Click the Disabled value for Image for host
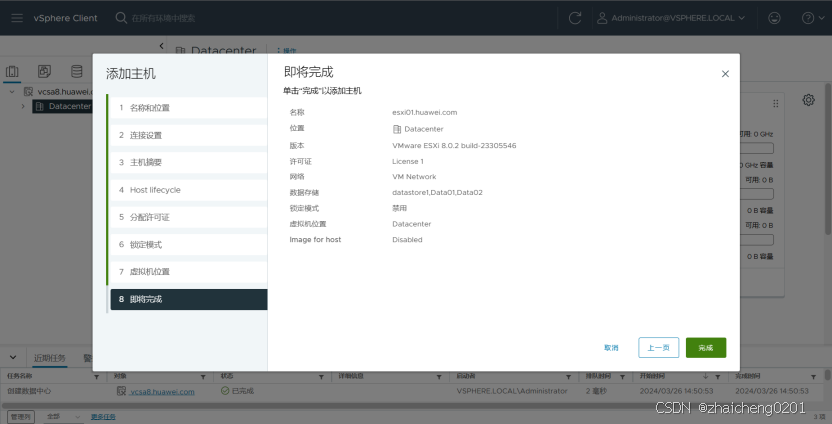The width and height of the screenshot is (832, 424). [x=407, y=240]
